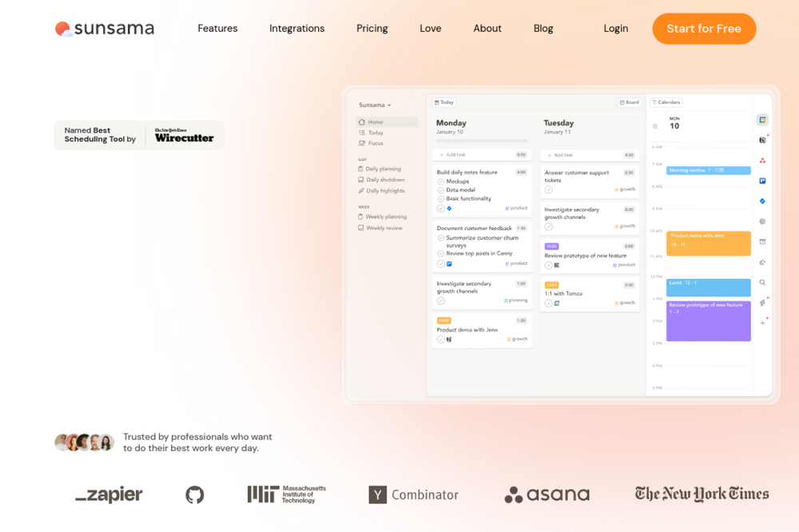Click the Board view button
This screenshot has height=532, width=799.
point(630,102)
